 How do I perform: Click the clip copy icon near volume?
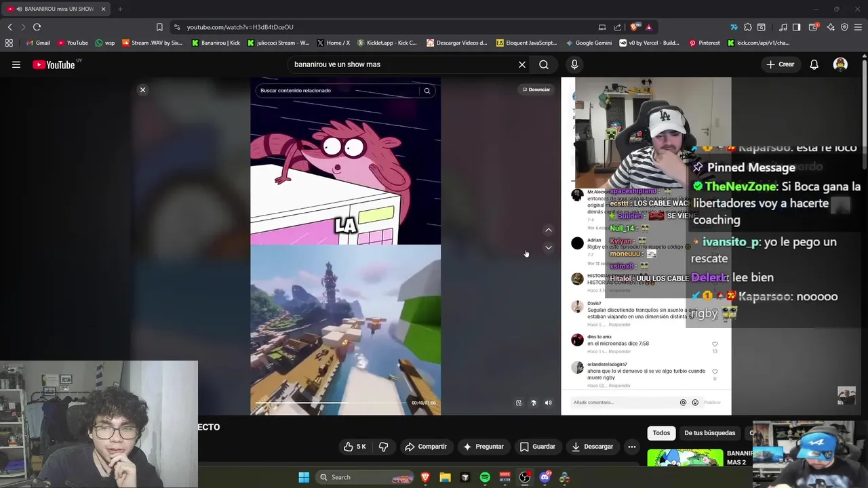[519, 403]
